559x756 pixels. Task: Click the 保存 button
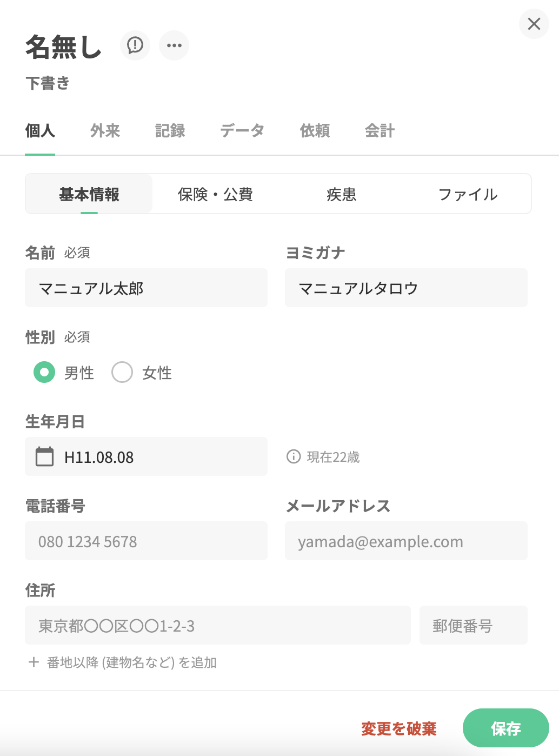(505, 728)
